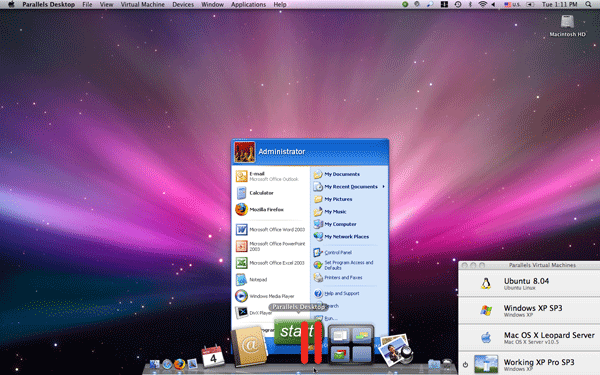Screen dimensions: 600x375
Task: Open the Time Machine menu bar icon
Action: [x=458, y=4]
